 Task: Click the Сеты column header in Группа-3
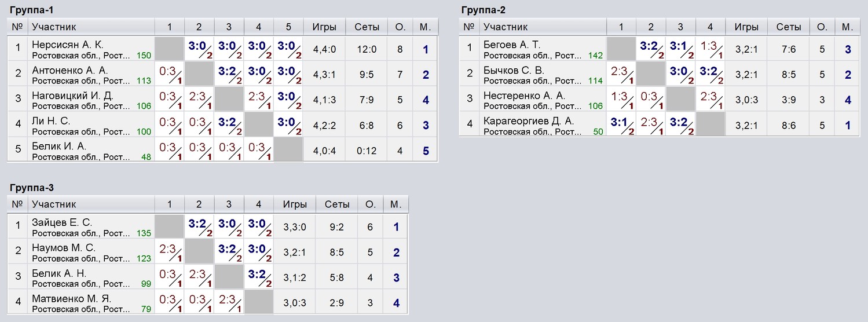tap(337, 204)
